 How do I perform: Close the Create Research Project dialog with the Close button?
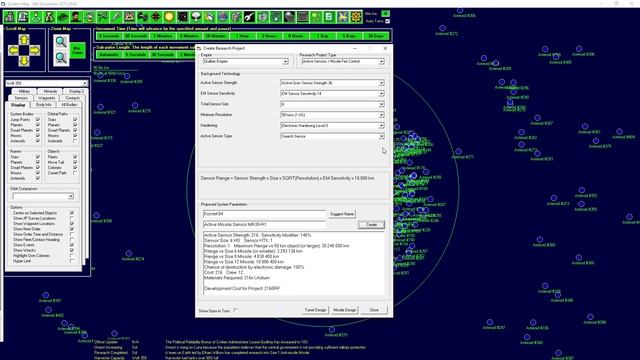pyautogui.click(x=374, y=310)
